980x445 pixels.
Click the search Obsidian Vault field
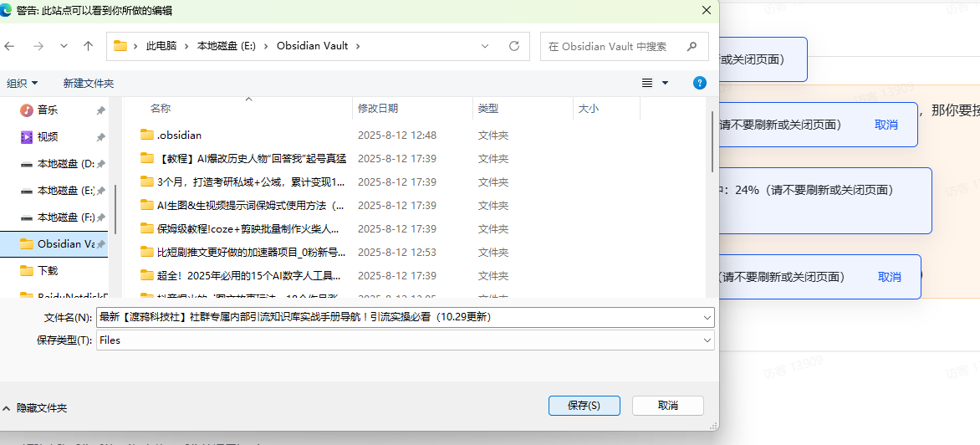point(624,46)
